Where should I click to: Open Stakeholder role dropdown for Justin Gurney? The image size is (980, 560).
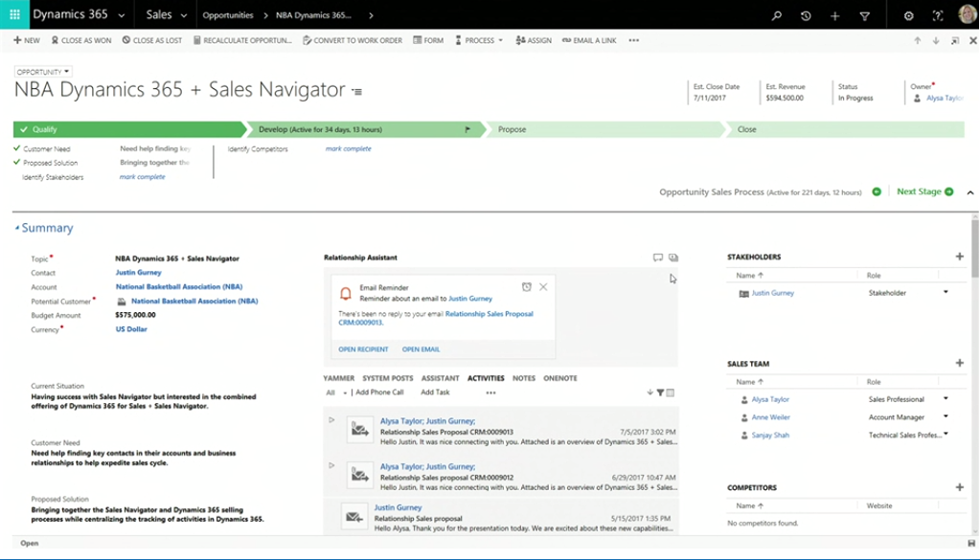coord(946,293)
